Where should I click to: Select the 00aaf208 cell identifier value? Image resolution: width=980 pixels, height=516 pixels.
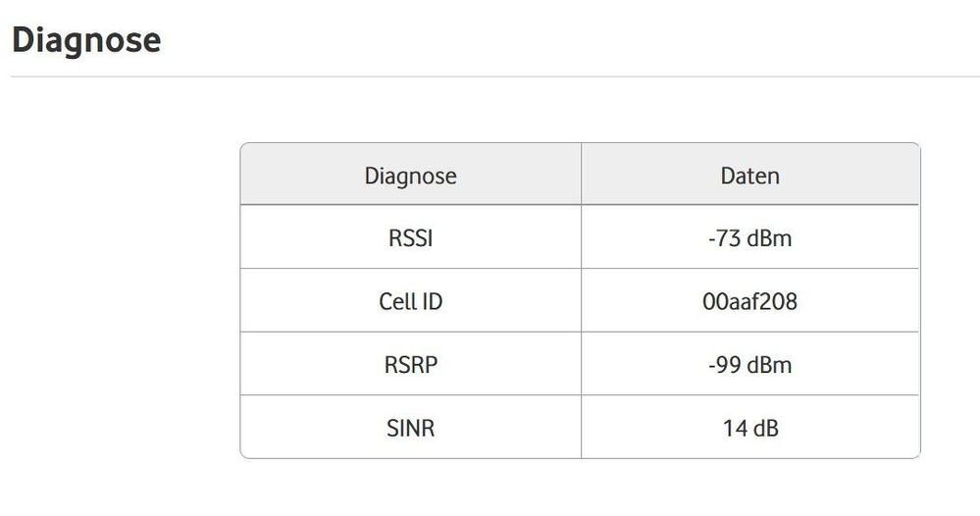pyautogui.click(x=750, y=302)
